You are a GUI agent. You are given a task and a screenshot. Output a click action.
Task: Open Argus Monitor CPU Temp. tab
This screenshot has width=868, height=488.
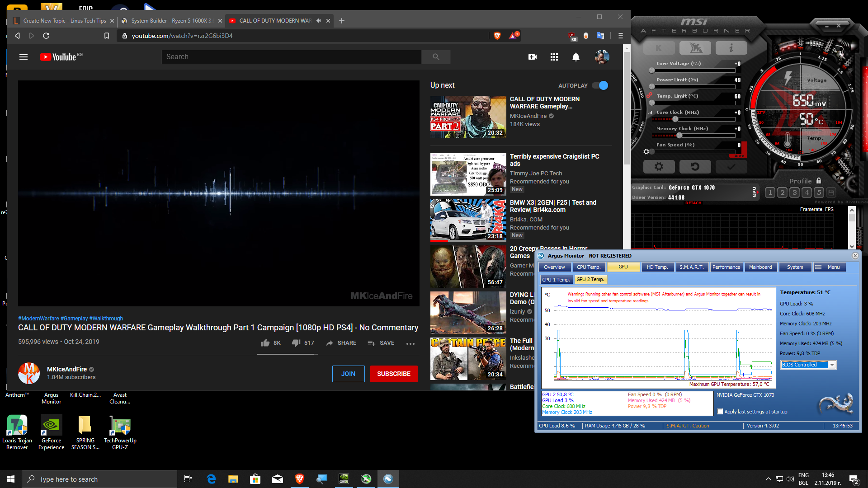589,267
